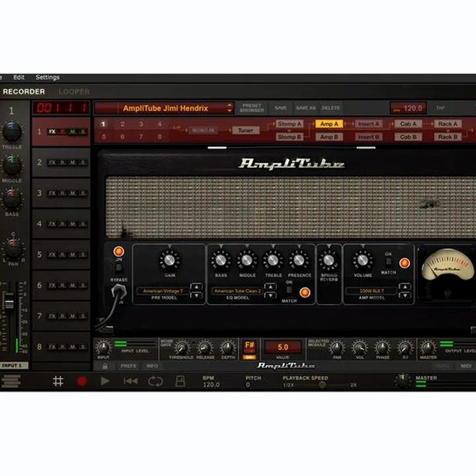The width and height of the screenshot is (476, 476).
Task: Open 100W 6L6 T amp model list
Action: point(372,291)
